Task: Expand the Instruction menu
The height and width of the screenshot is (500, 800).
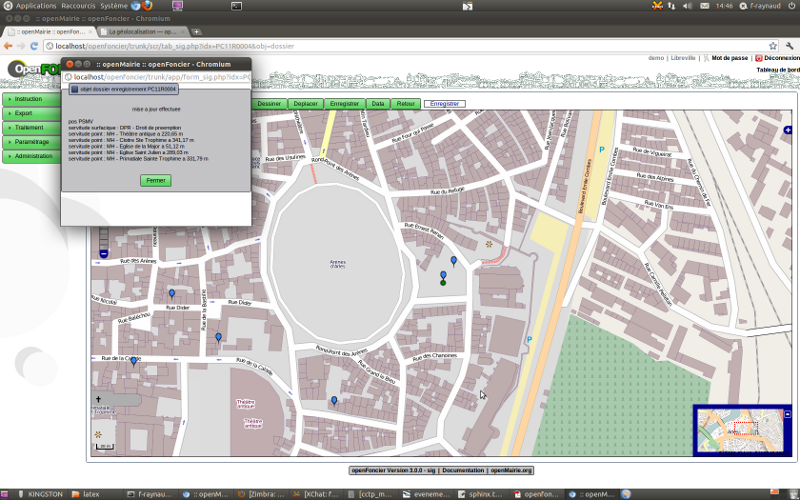Action: tap(28, 99)
